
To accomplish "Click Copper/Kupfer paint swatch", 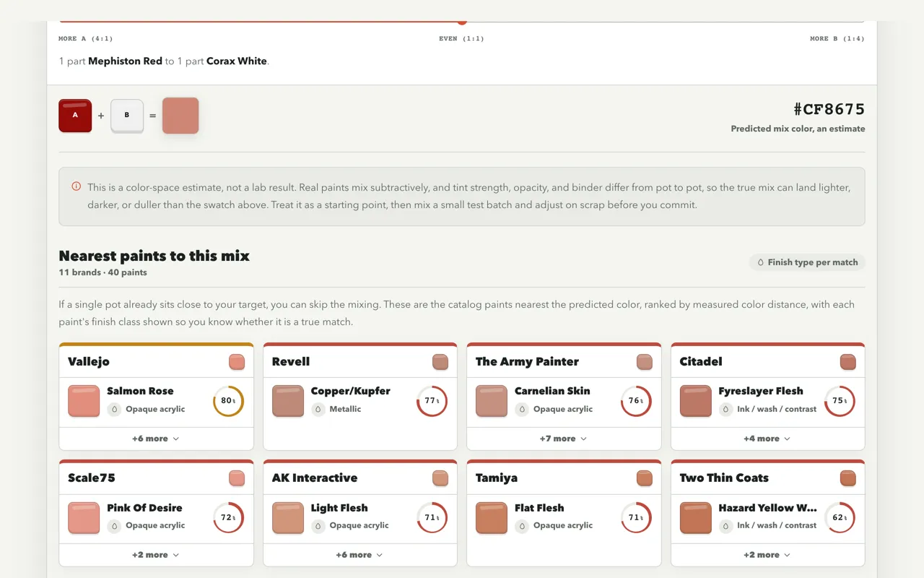I will [288, 401].
